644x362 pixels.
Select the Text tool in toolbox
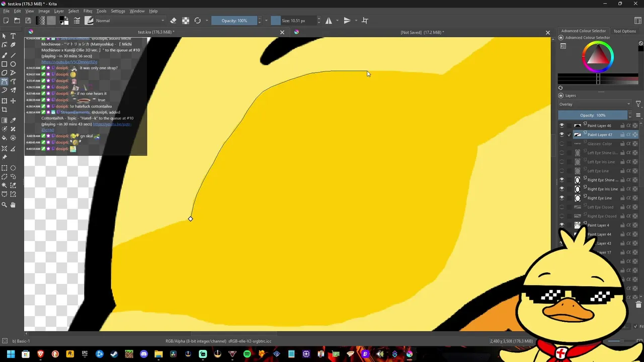click(13, 36)
